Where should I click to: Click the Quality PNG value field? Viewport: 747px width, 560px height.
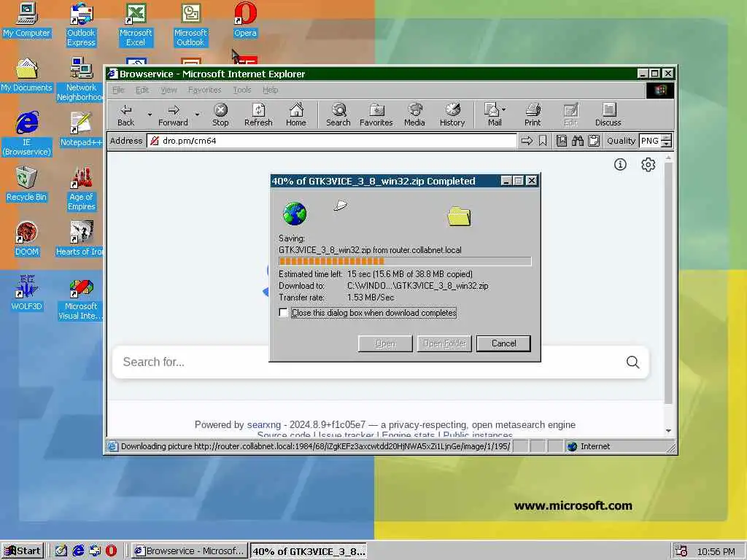coord(650,141)
